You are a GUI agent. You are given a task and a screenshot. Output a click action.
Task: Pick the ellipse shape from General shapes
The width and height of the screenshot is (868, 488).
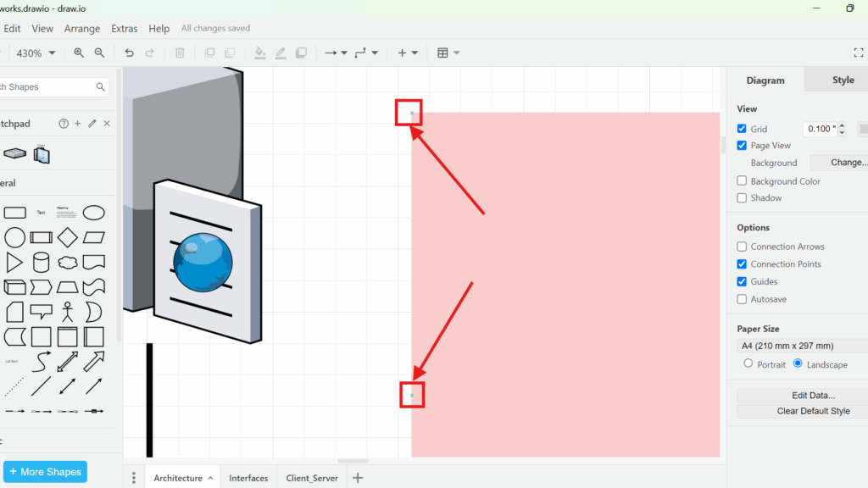coord(93,212)
